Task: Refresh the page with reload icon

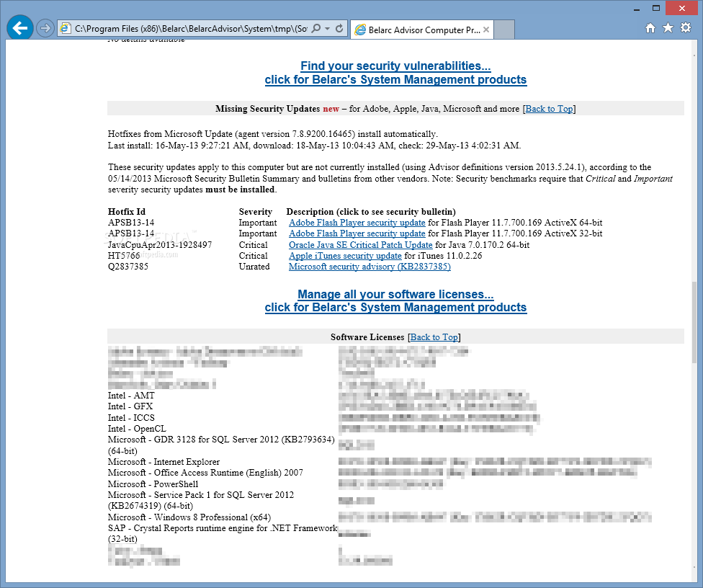Action: pos(339,29)
